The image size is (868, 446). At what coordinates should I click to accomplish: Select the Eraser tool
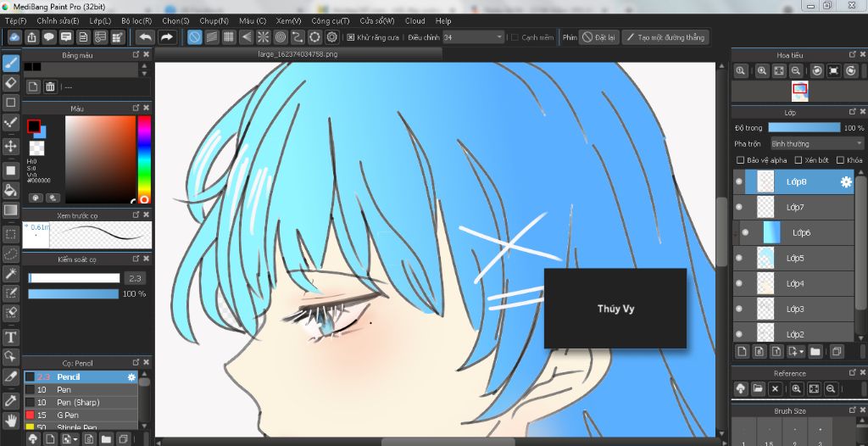point(11,83)
